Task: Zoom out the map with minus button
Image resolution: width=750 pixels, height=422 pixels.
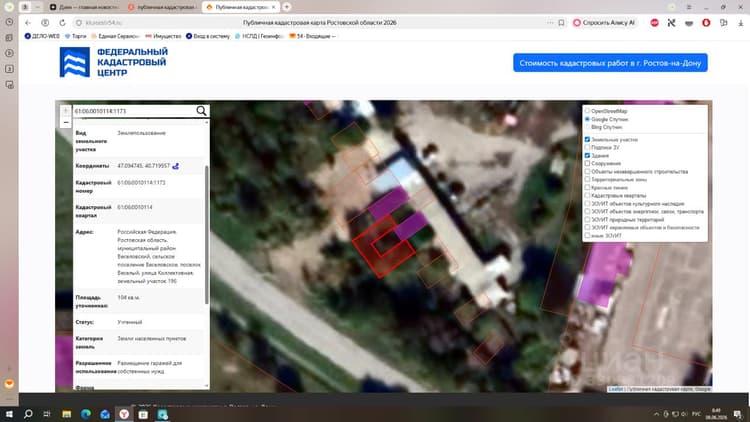Action: pyautogui.click(x=66, y=122)
